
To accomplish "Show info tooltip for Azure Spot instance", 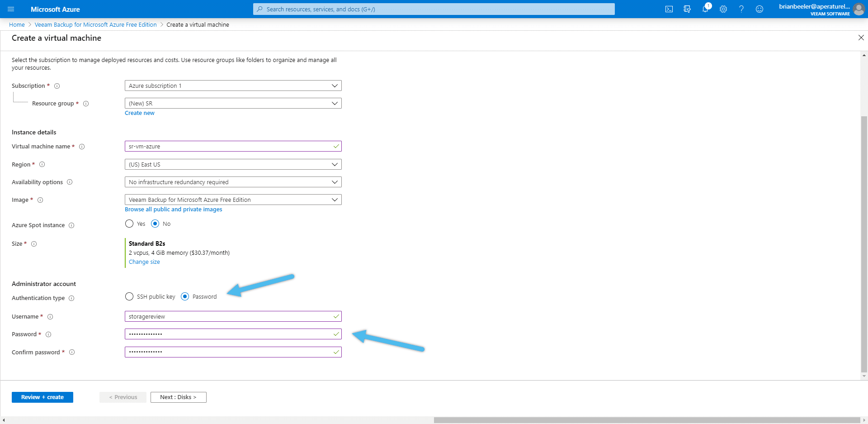I will 71,225.
